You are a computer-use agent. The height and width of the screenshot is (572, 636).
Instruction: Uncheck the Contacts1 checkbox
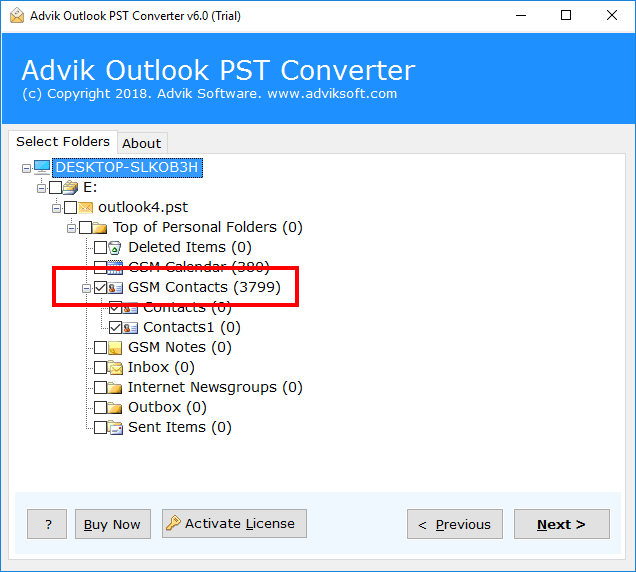tap(116, 327)
